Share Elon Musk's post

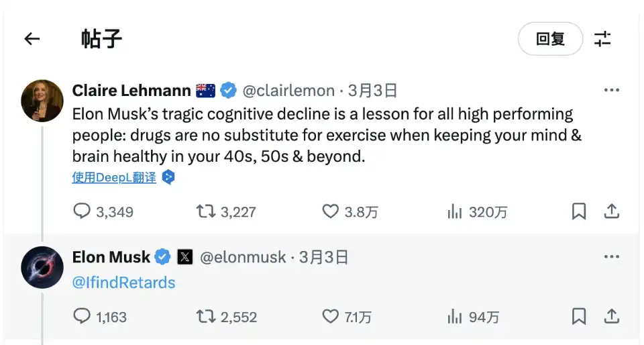tap(611, 316)
